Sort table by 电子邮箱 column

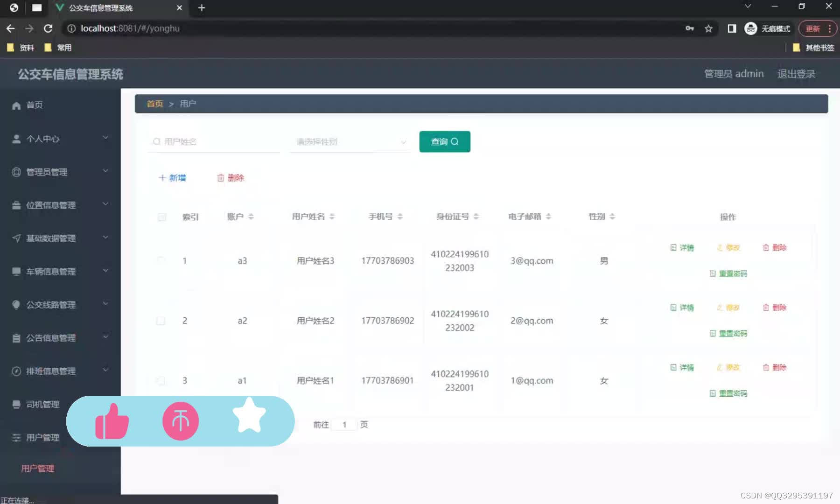548,217
